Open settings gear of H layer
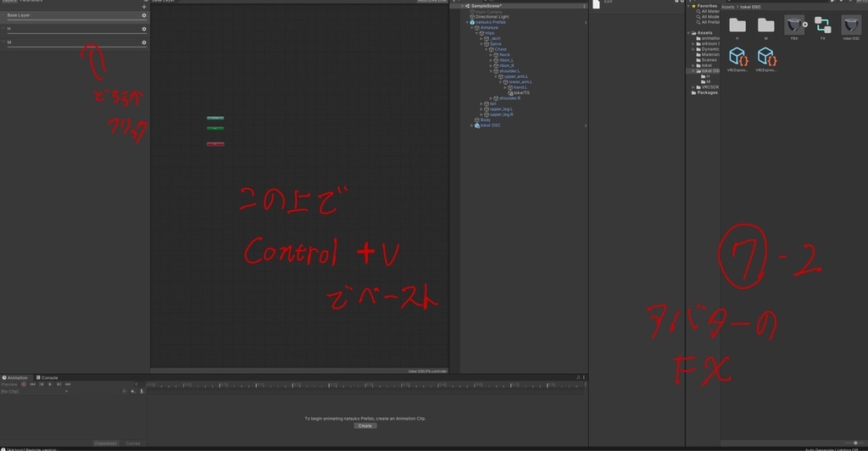The width and height of the screenshot is (868, 451). [144, 29]
